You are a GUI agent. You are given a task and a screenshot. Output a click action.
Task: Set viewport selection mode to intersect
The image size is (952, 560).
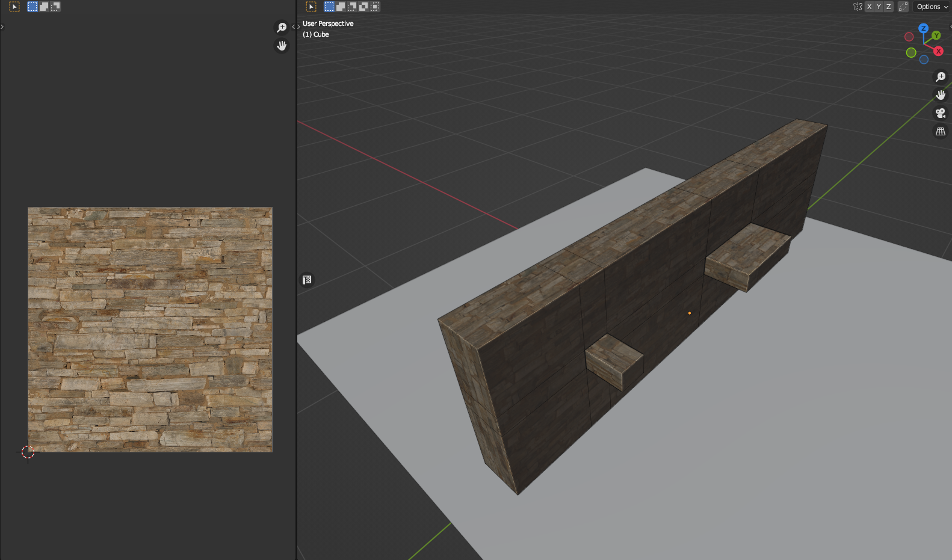click(375, 7)
